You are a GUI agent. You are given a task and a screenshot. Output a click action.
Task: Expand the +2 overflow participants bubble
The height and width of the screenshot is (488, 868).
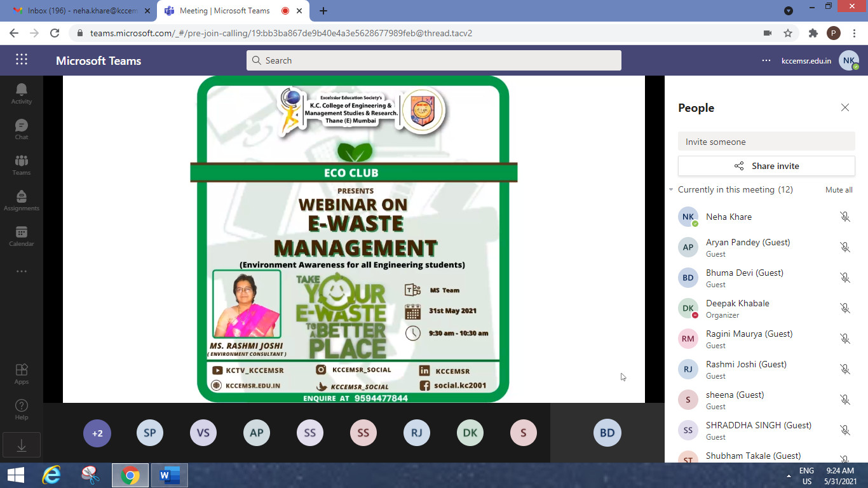click(x=97, y=433)
